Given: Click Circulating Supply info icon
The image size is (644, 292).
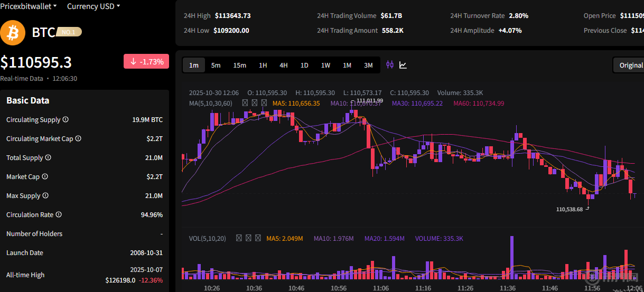Looking at the screenshot, I should click(66, 120).
